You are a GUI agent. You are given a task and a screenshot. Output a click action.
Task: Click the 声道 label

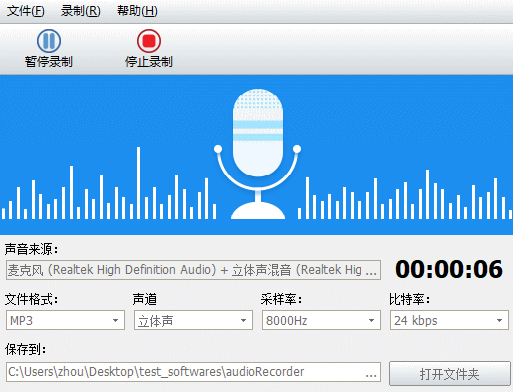click(145, 299)
